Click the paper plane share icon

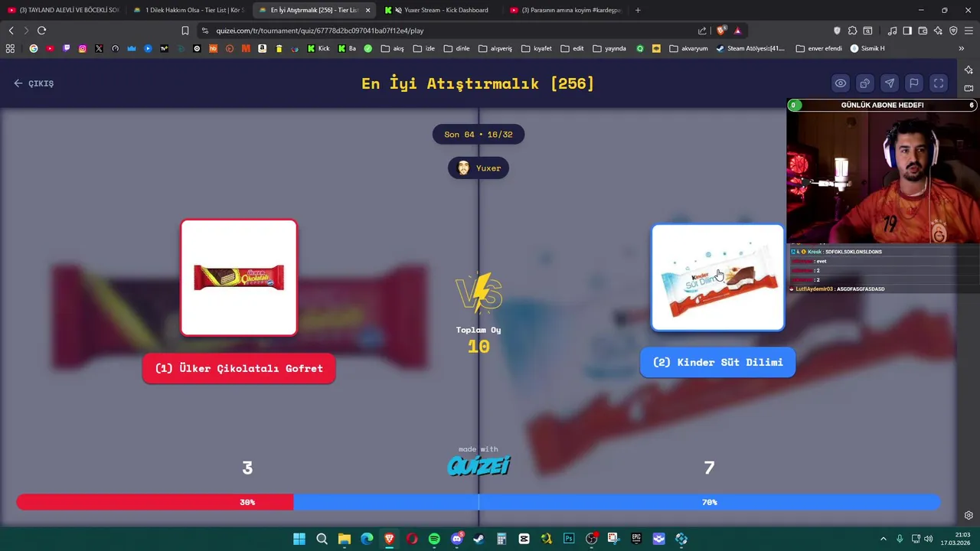890,83
